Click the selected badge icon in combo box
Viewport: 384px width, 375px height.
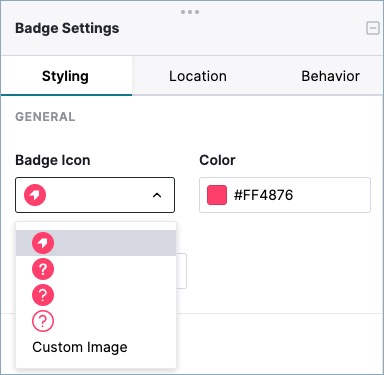coord(35,195)
